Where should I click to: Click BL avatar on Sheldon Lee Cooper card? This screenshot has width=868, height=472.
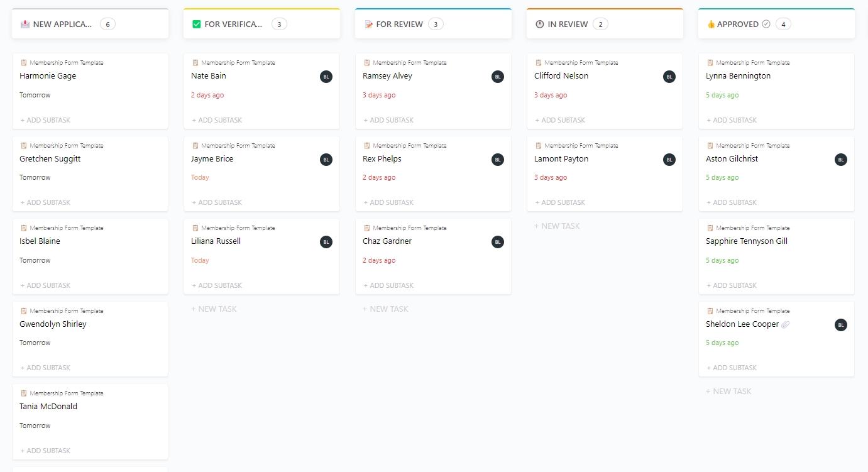click(840, 325)
